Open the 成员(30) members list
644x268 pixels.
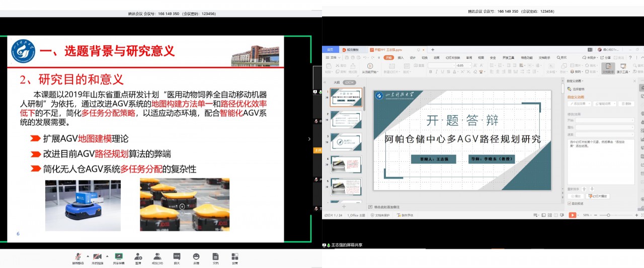pyautogui.click(x=157, y=256)
